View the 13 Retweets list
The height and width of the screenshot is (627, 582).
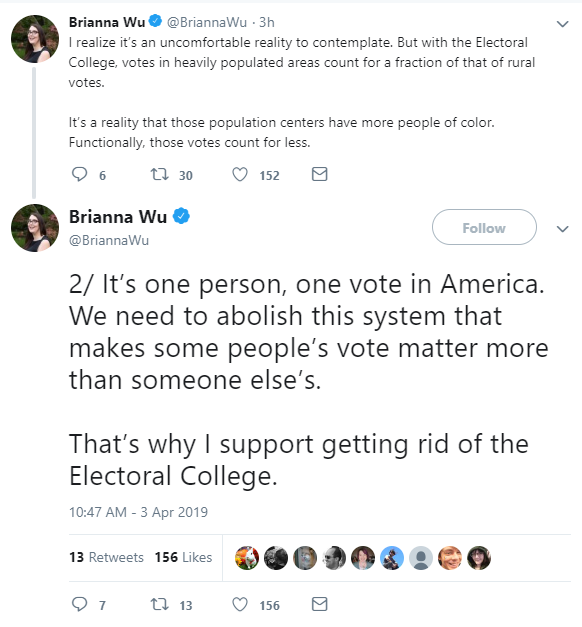[x=106, y=557]
